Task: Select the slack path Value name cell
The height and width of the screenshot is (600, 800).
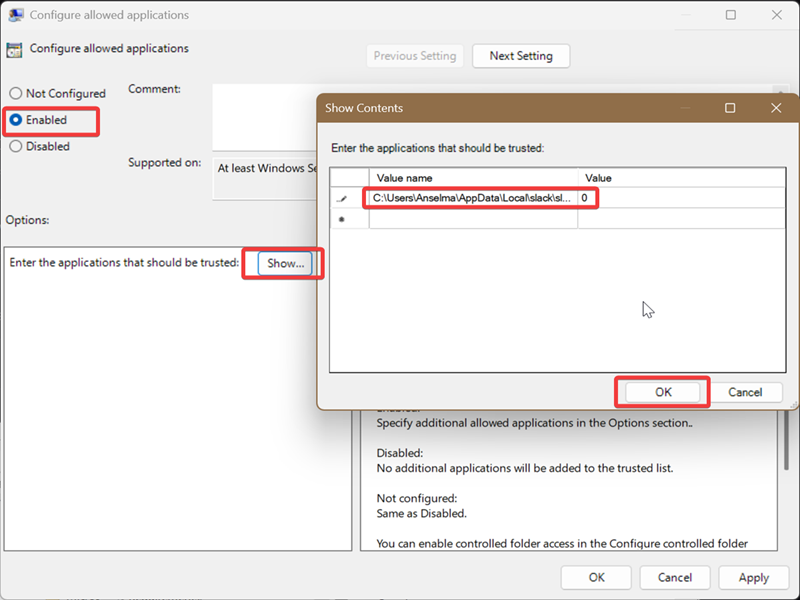Action: click(x=473, y=198)
